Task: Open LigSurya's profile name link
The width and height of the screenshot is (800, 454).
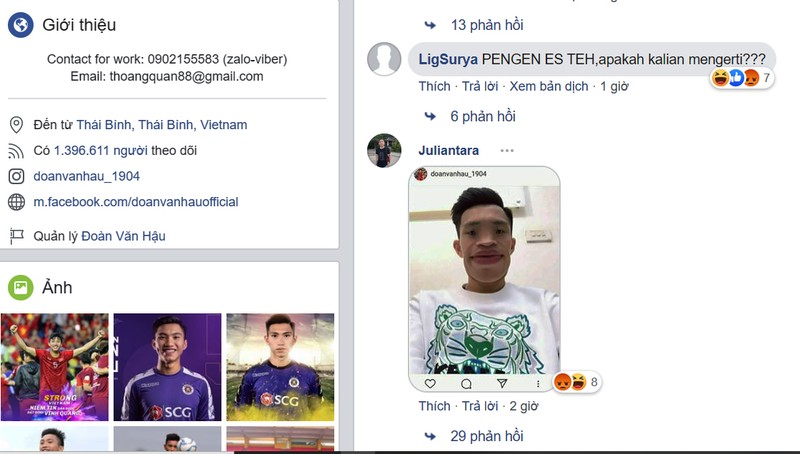Action: coord(448,59)
